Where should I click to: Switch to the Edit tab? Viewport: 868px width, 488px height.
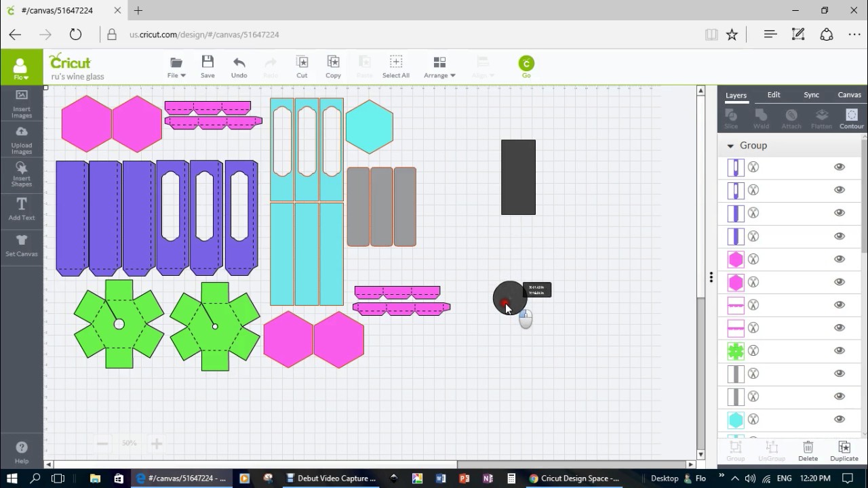(x=774, y=95)
